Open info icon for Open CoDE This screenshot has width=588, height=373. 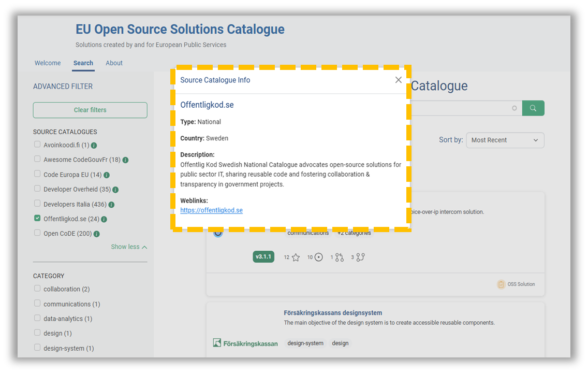97,234
